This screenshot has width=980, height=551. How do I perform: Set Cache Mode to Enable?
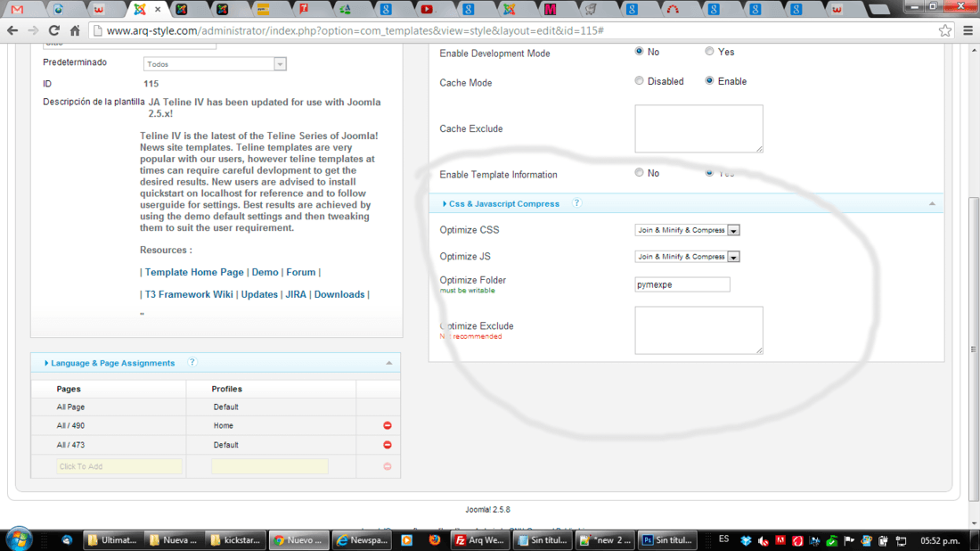709,80
